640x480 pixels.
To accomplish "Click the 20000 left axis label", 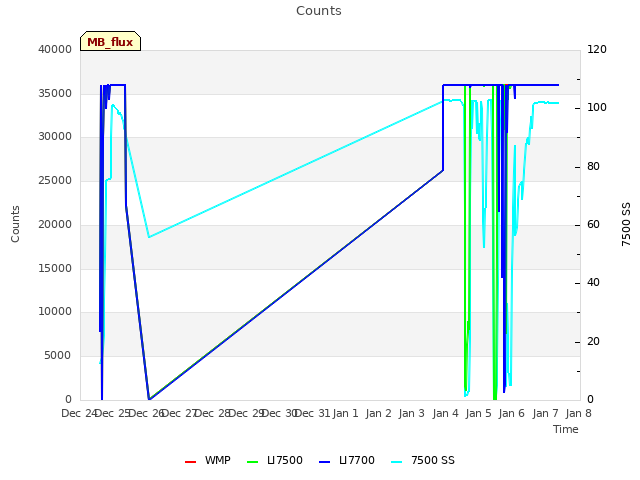I will [x=55, y=224].
